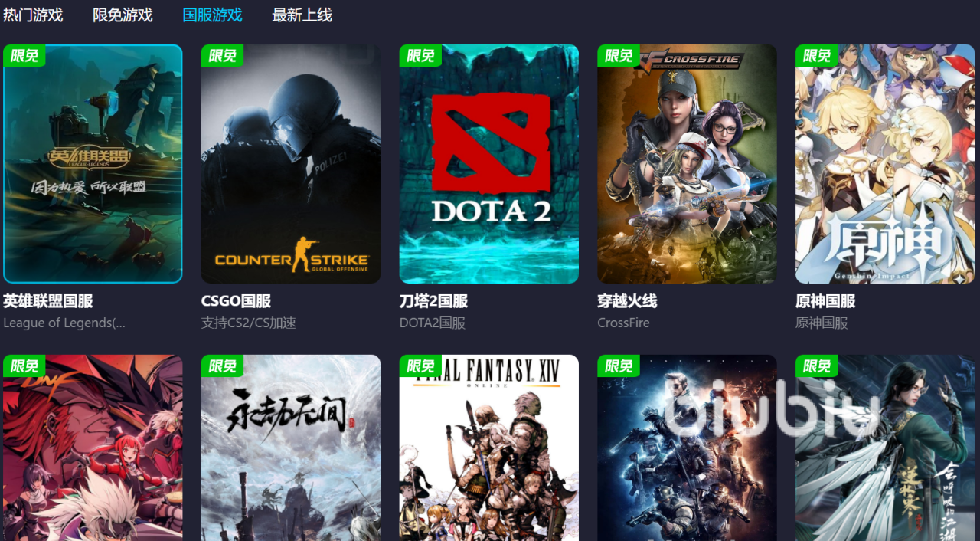Go to the 最新上线 tab
Screen dimensions: 980x541
[302, 15]
